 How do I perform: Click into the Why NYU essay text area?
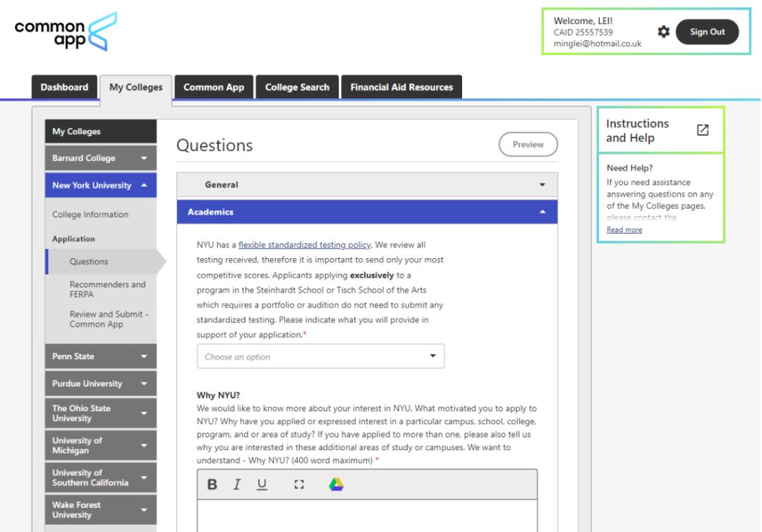[368, 516]
